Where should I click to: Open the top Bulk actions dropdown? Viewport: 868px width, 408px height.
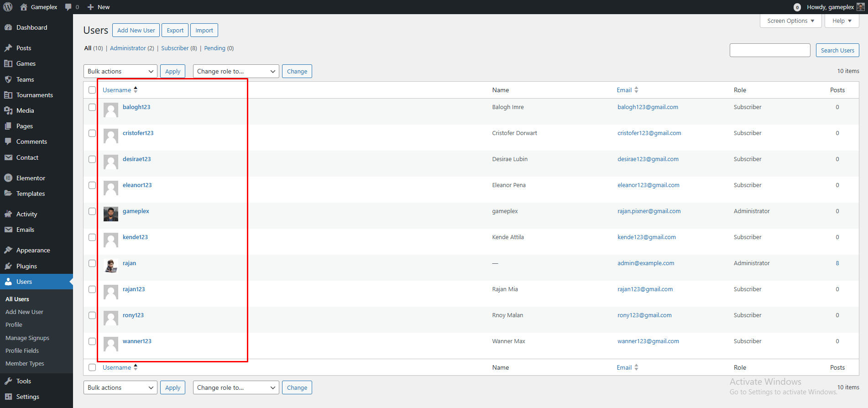click(120, 71)
